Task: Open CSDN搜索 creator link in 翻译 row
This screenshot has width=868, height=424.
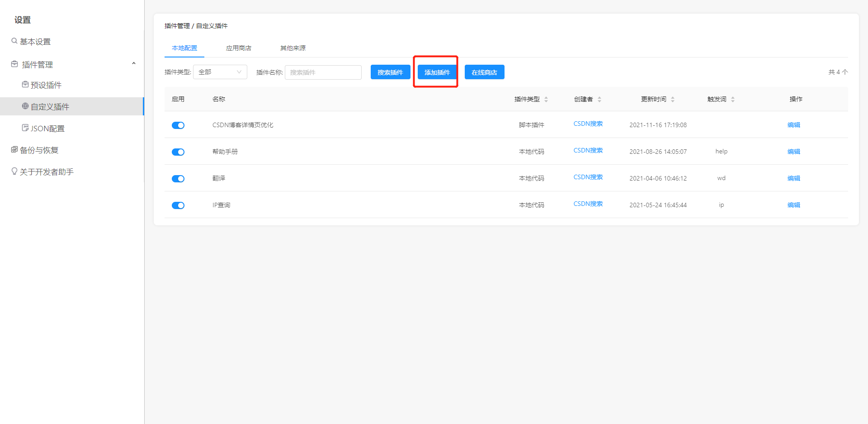Action: tap(588, 177)
